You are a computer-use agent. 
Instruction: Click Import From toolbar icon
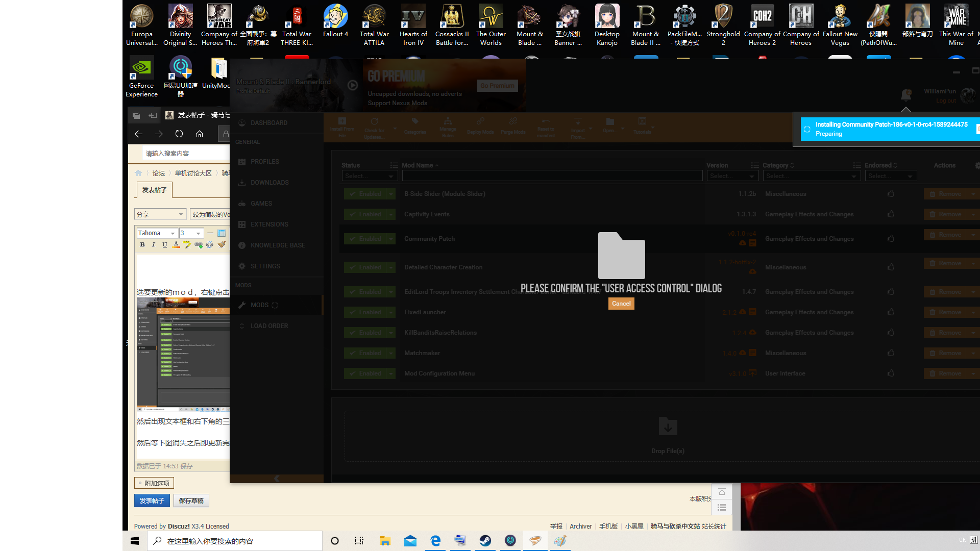tap(578, 121)
